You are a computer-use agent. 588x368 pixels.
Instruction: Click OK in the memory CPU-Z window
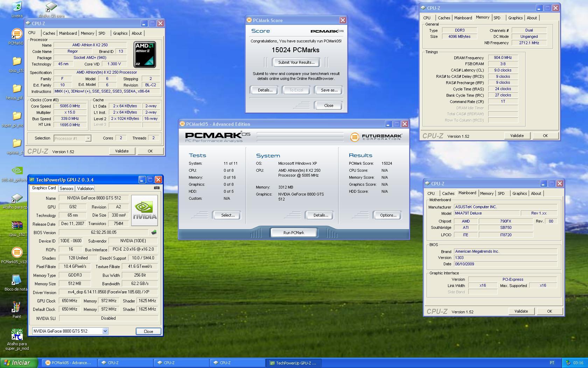click(x=545, y=136)
